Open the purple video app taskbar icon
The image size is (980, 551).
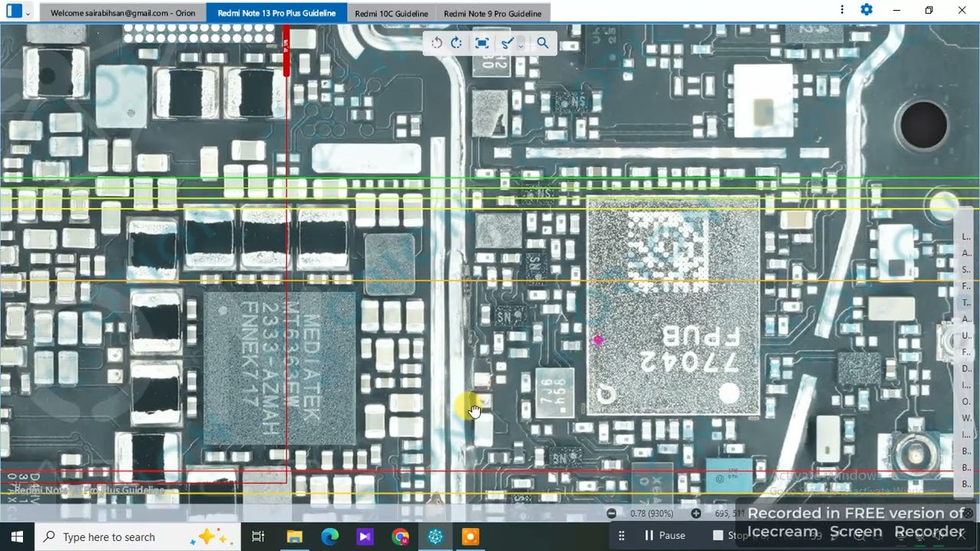(x=364, y=536)
